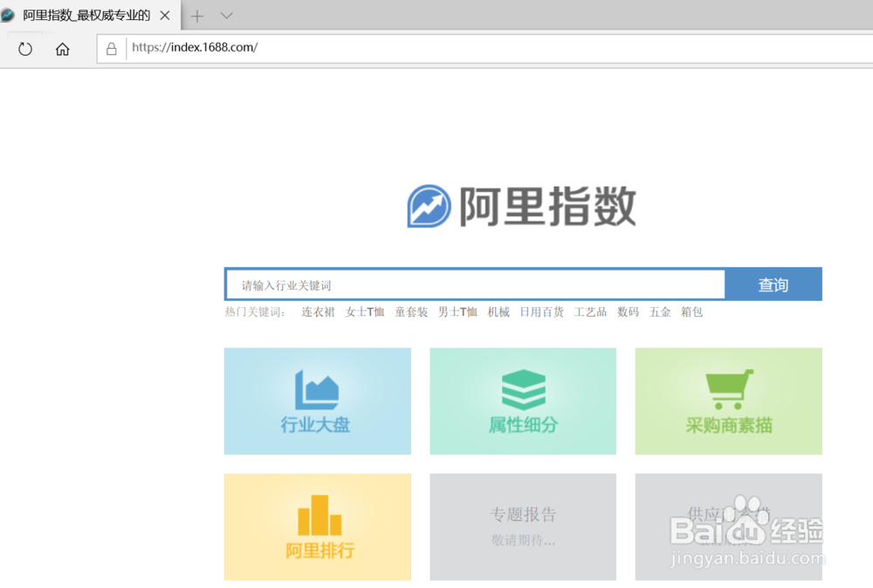Select hot keyword 童套装
This screenshot has width=873, height=588.
[411, 312]
